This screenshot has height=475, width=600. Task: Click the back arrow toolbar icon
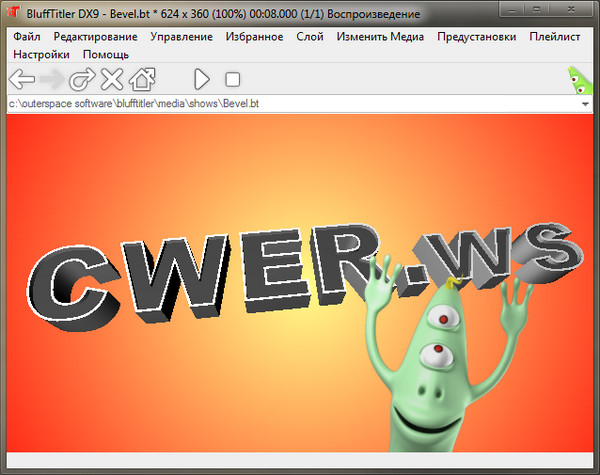(21, 79)
